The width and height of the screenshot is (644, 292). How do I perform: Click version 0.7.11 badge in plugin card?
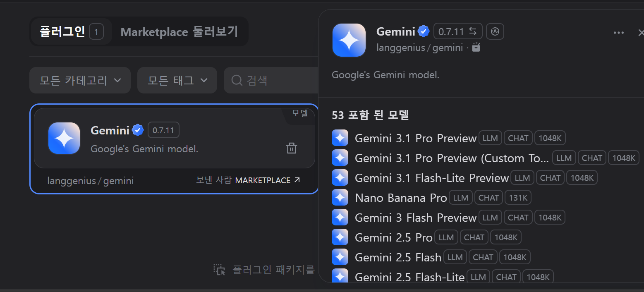pyautogui.click(x=163, y=130)
